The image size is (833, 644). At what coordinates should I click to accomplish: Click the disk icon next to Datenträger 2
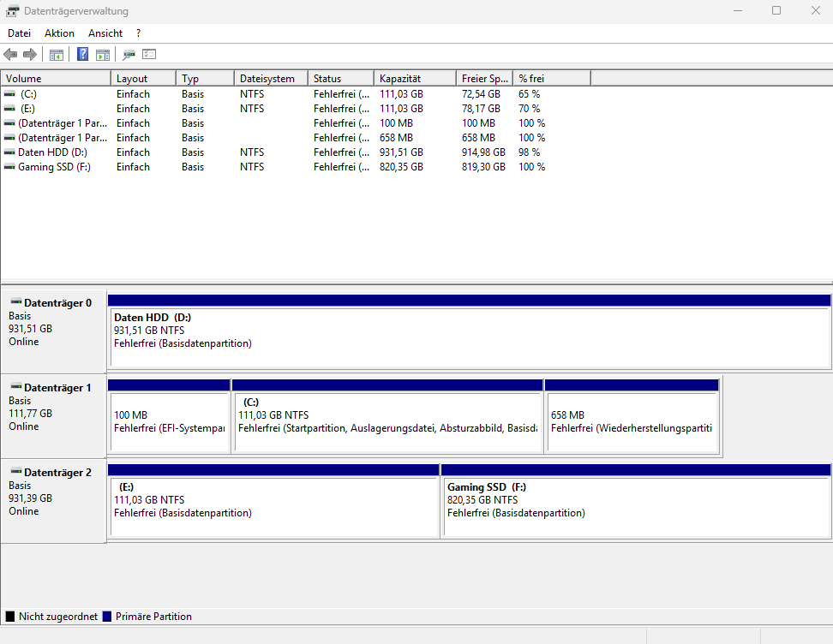point(16,472)
